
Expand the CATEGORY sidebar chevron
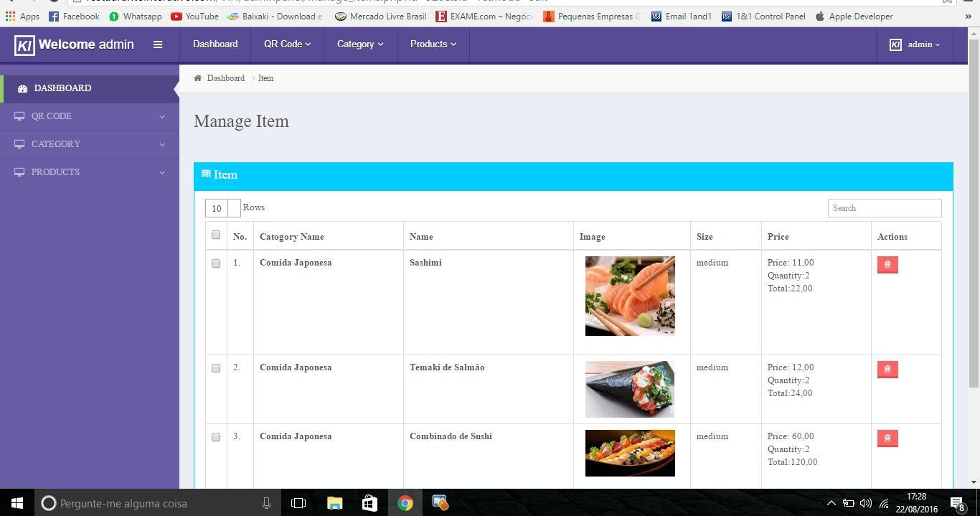point(162,144)
